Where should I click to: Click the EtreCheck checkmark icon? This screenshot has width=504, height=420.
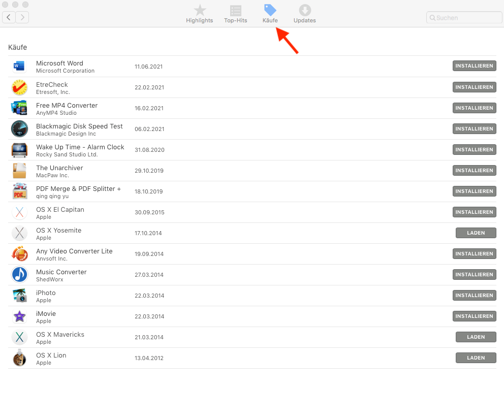tap(19, 87)
